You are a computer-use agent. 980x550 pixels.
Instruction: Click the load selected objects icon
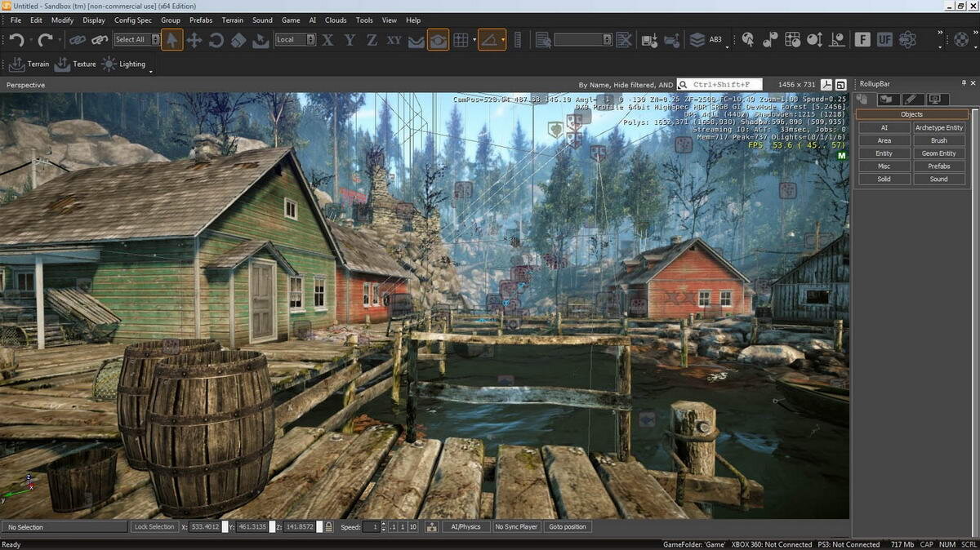[672, 39]
